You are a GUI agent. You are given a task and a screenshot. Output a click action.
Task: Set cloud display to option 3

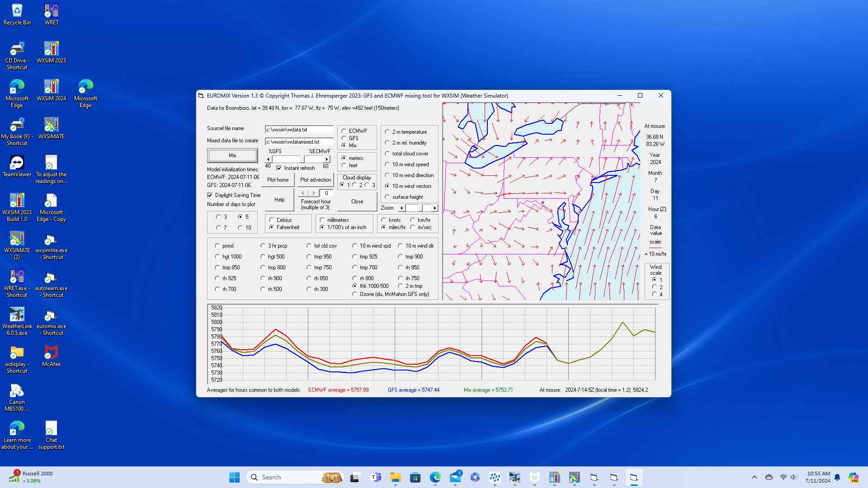click(x=368, y=185)
